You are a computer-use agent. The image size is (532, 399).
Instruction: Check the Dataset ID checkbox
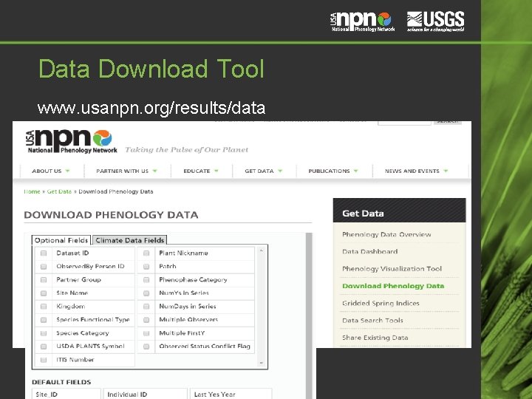44,253
